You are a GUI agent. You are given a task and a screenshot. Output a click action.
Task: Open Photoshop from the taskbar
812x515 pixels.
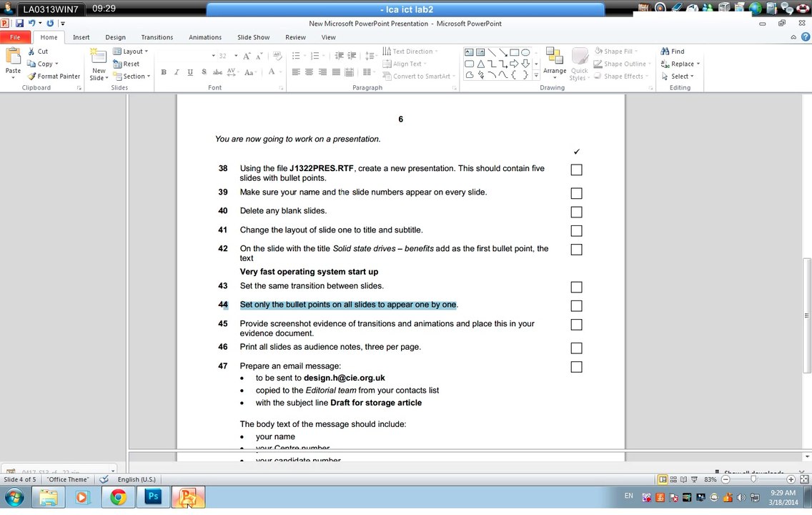(x=153, y=497)
